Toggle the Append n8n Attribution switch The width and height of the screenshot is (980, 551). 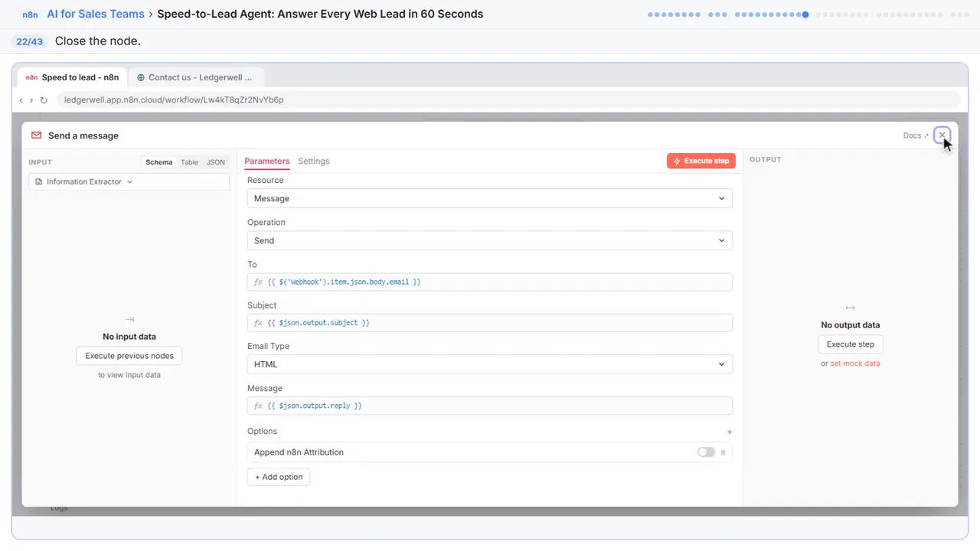[x=706, y=452]
